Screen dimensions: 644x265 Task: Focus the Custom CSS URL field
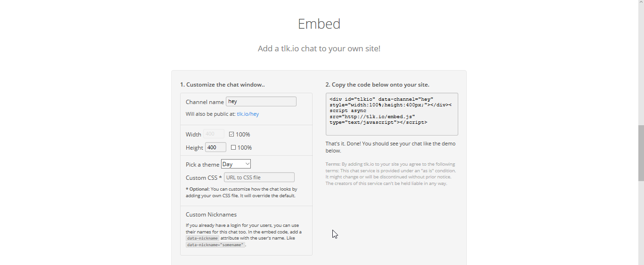pos(259,177)
